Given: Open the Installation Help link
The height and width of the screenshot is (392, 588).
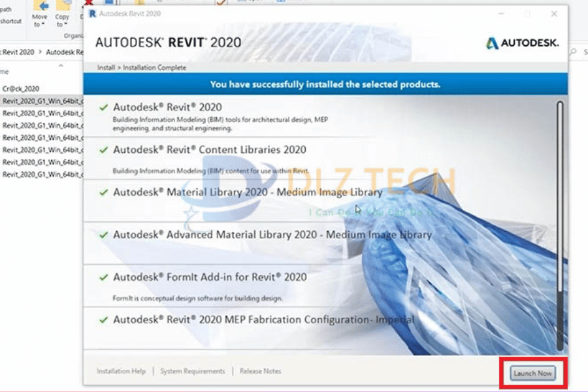Looking at the screenshot, I should click(x=121, y=371).
